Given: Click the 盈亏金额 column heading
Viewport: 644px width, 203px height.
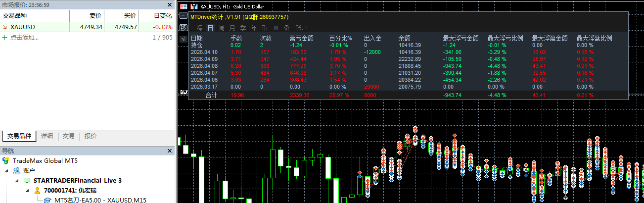Looking at the screenshot, I should 301,38.
